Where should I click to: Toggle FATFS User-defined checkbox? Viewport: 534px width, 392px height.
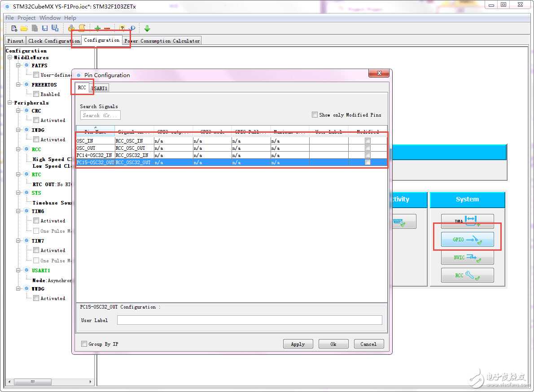point(36,75)
